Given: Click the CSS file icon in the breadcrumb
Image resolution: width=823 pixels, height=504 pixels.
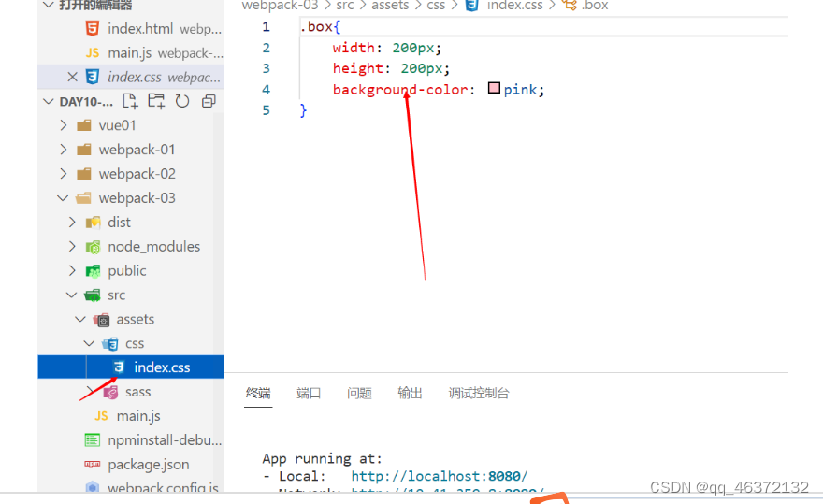Looking at the screenshot, I should point(472,6).
